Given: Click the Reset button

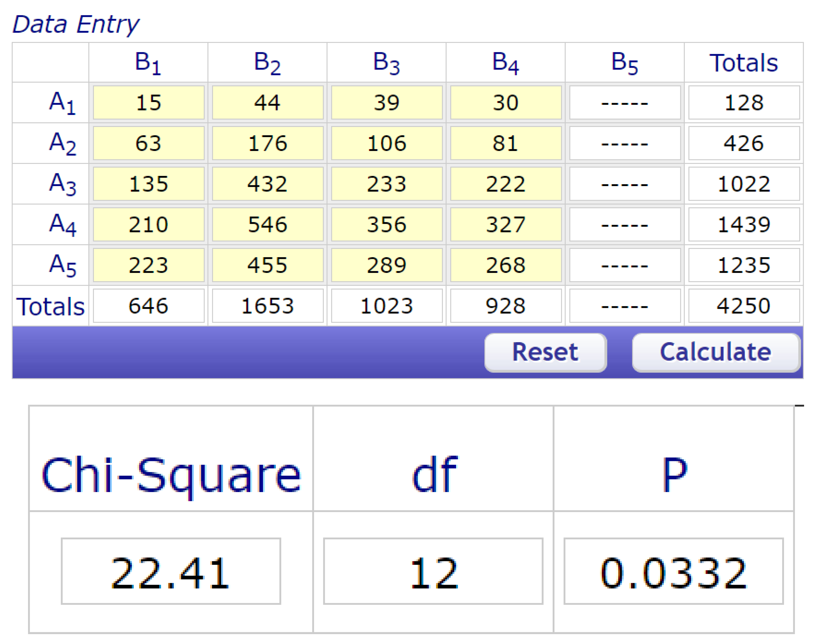Looking at the screenshot, I should pyautogui.click(x=545, y=352).
